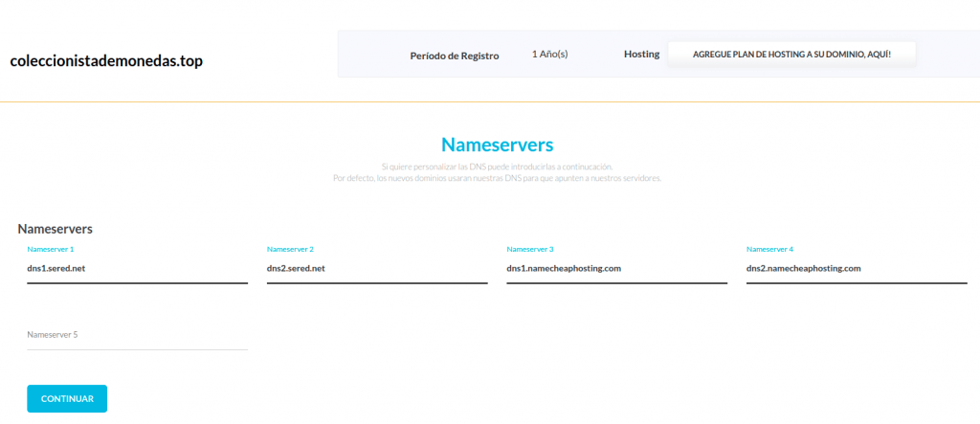This screenshot has height=424, width=980.
Task: Click the 'Nameserver 4' field label
Action: pos(770,249)
